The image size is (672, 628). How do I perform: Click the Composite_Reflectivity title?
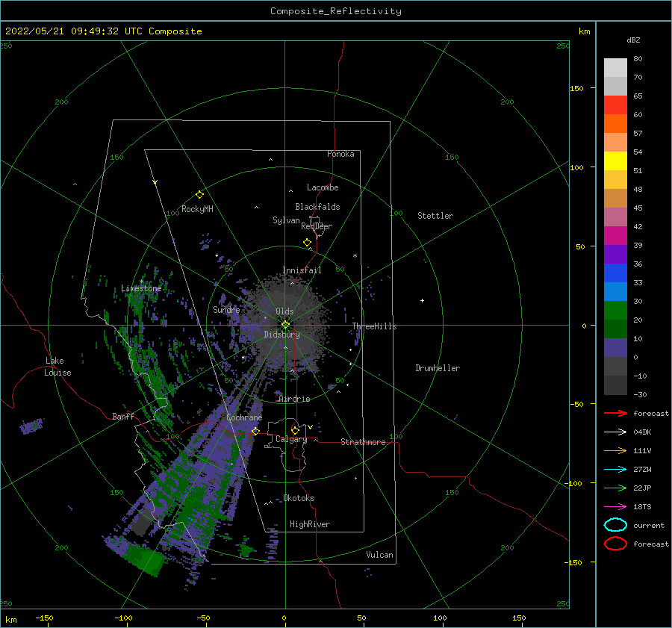click(x=336, y=11)
